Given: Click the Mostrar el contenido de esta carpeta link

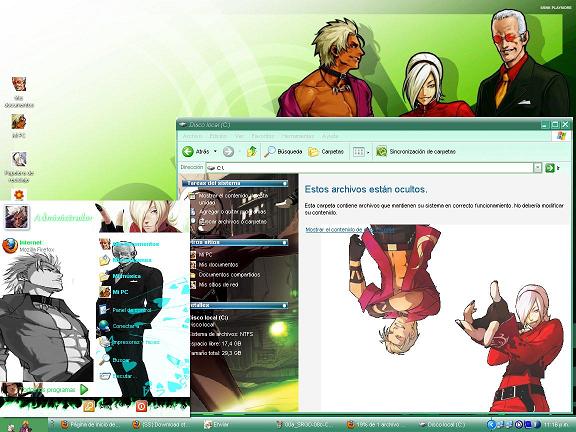Looking at the screenshot, I should [350, 230].
